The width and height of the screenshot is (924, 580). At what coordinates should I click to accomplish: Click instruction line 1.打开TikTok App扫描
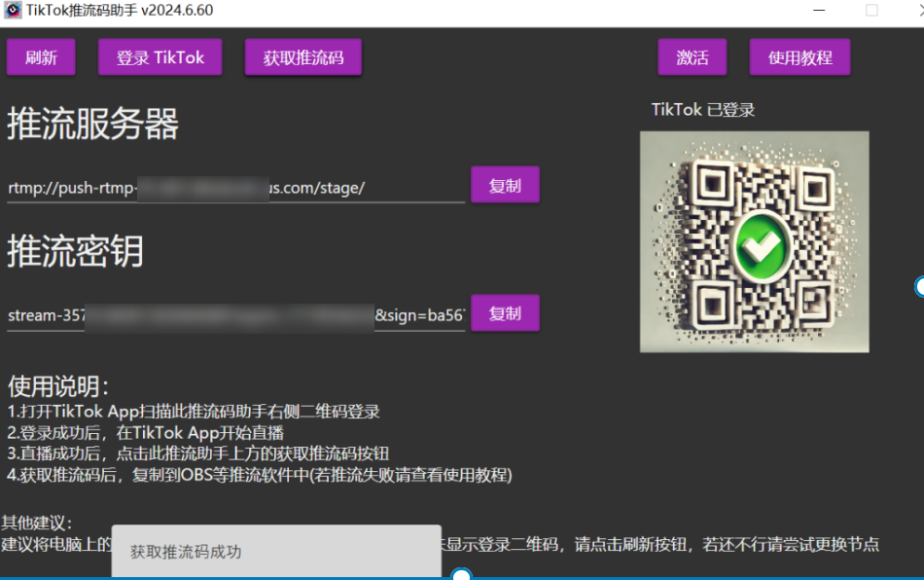[194, 412]
